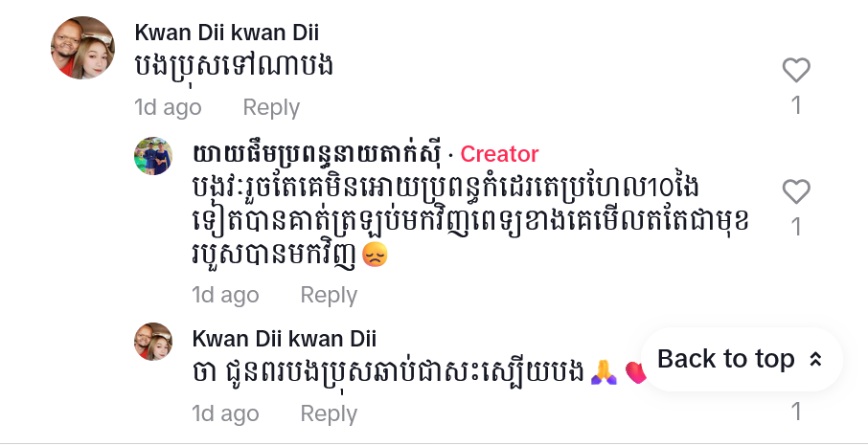Click the double-chevron arrow in Back to top

(815, 360)
